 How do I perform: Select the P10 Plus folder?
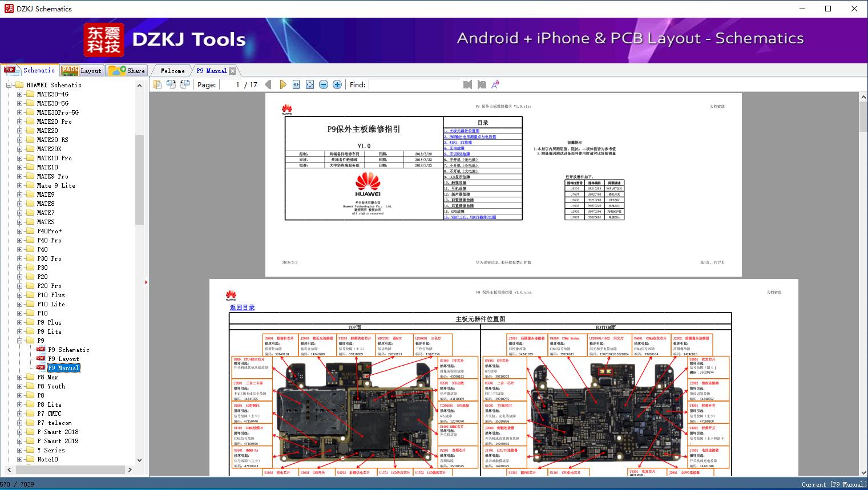coord(51,295)
